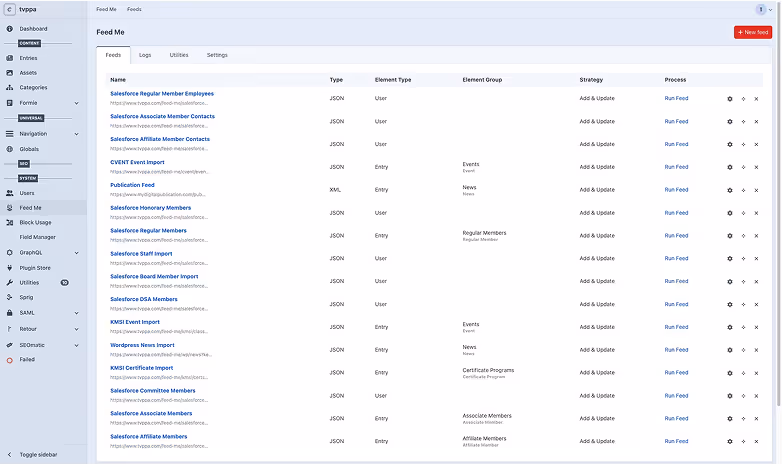The image size is (782, 465).
Task: Click the New feed button
Action: 753,32
